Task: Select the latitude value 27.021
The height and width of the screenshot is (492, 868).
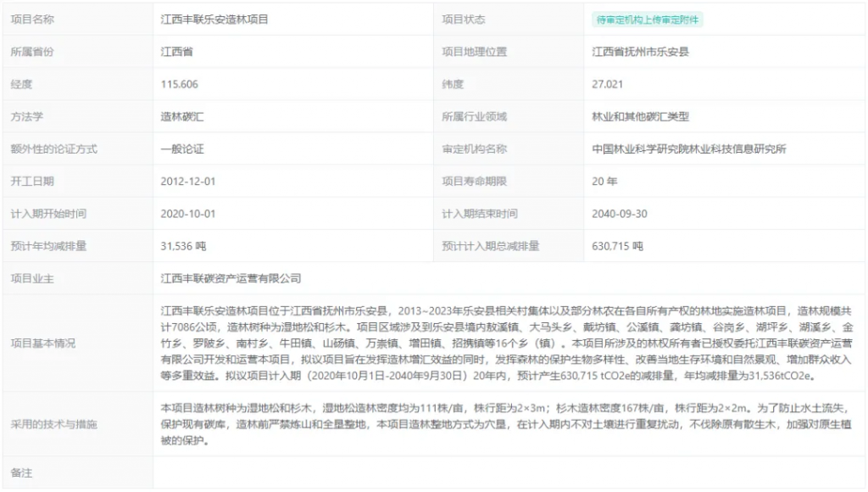Action: coord(608,84)
